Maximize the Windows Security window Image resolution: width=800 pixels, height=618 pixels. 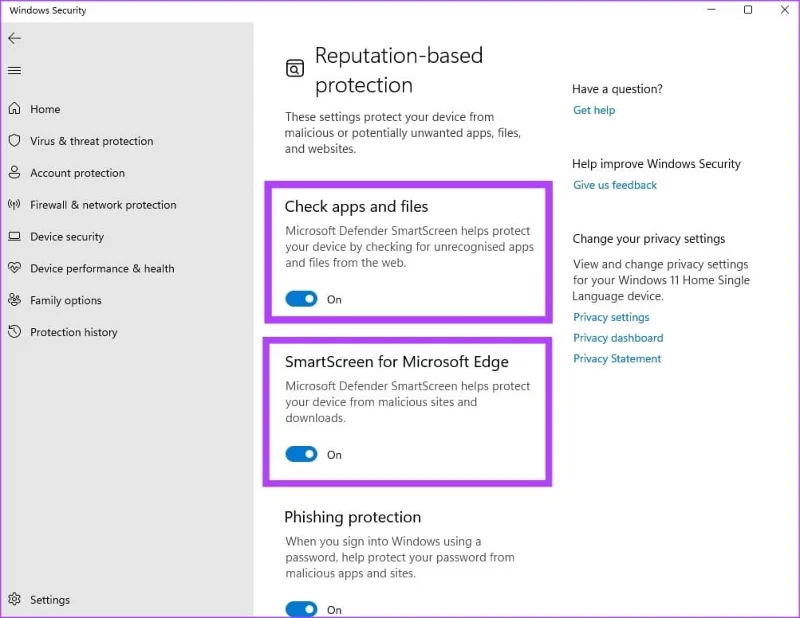point(748,10)
